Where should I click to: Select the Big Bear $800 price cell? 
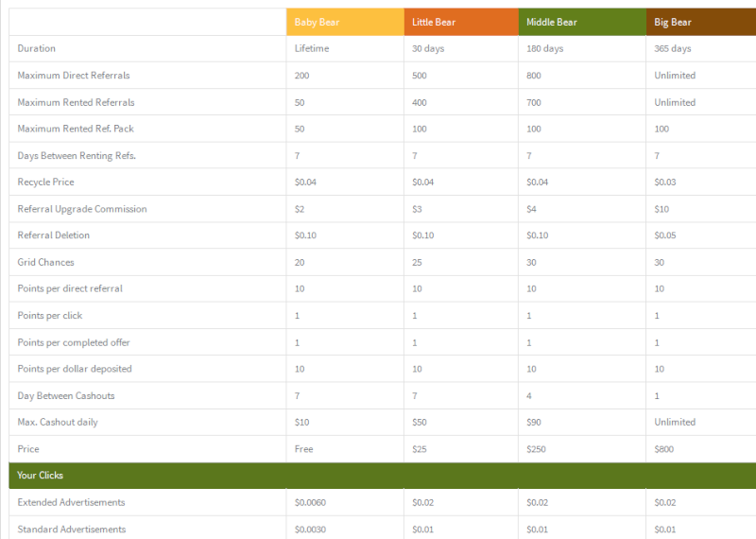[x=701, y=449]
